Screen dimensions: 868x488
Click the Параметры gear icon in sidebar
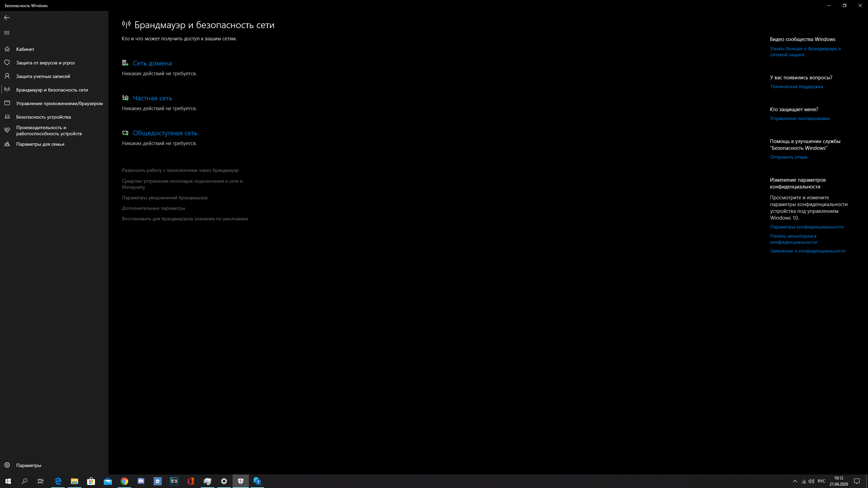(7, 465)
